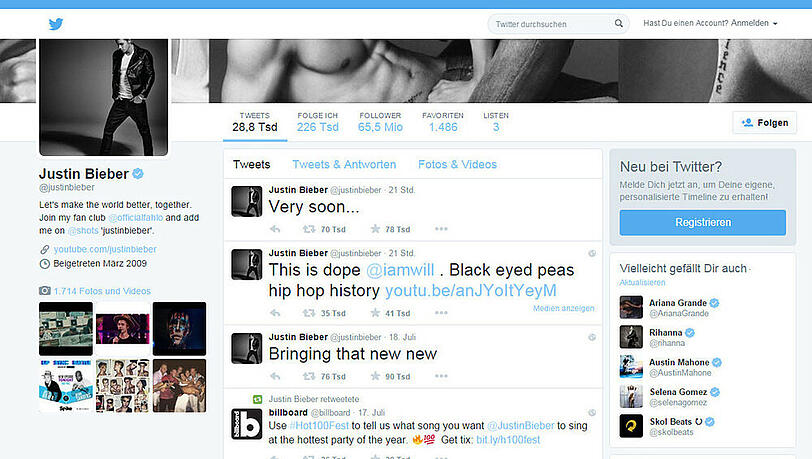Click the 21 Std. timestamp on 'Very soon...'
Image resolution: width=812 pixels, height=459 pixels.
(401, 190)
